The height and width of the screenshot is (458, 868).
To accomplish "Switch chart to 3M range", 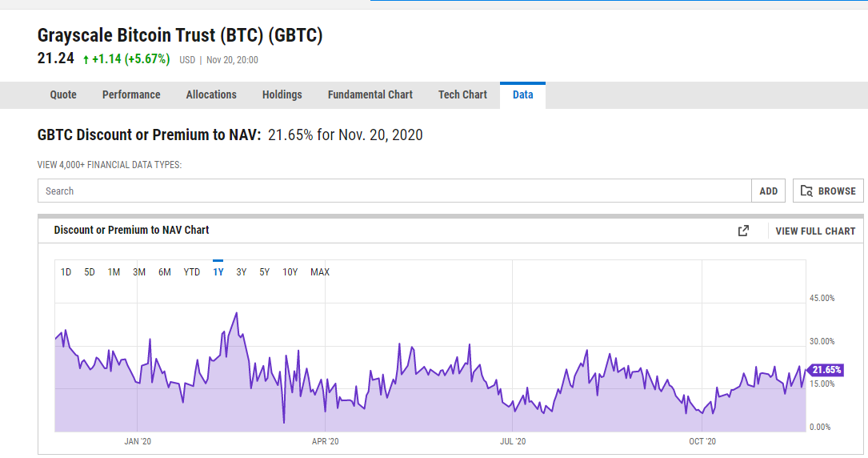I will pyautogui.click(x=139, y=272).
